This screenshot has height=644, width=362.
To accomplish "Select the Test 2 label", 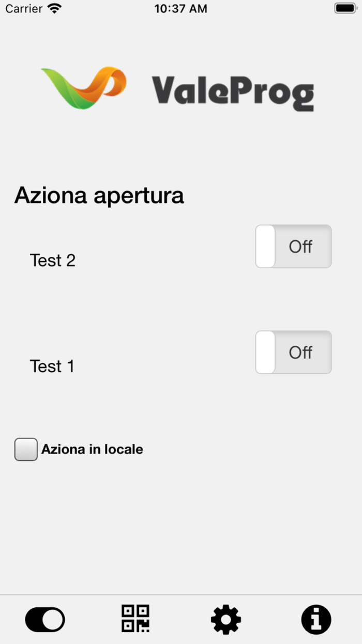I will click(x=53, y=260).
